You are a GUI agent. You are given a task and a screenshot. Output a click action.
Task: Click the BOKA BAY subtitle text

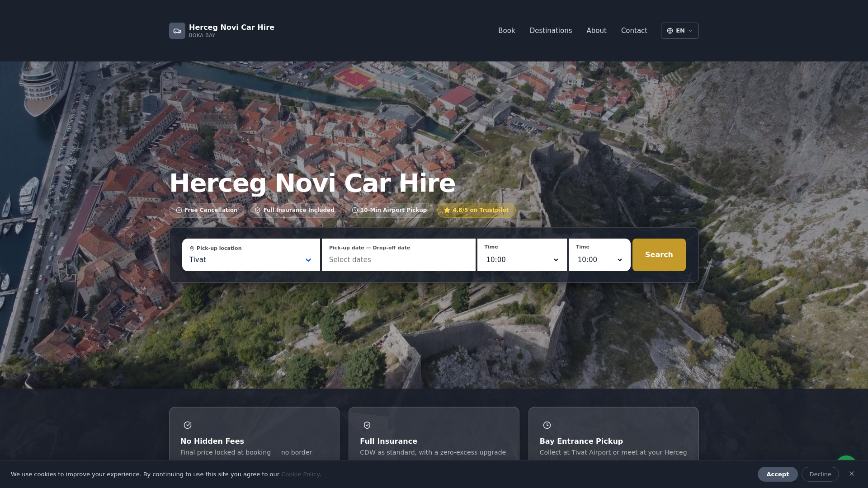coord(202,35)
